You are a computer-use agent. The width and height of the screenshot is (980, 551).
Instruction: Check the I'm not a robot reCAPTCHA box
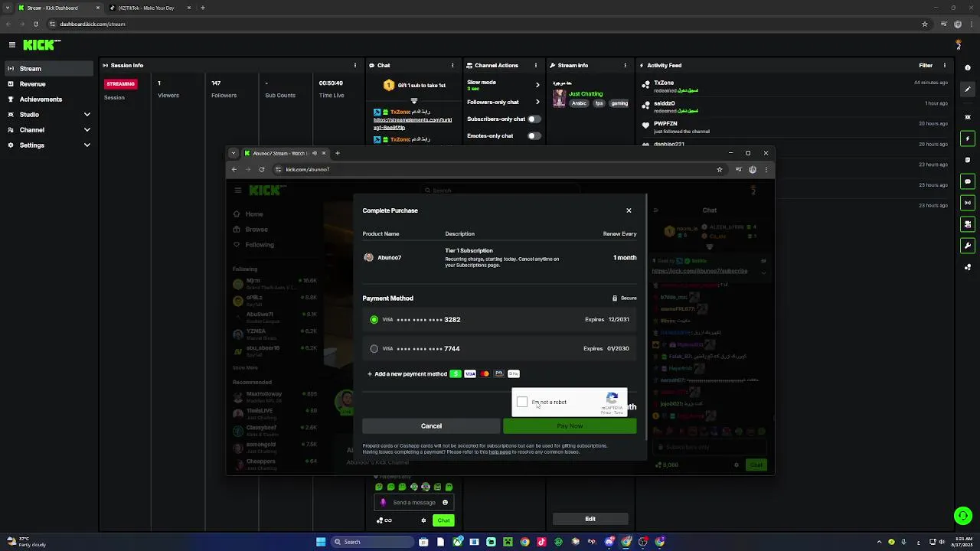pos(522,402)
